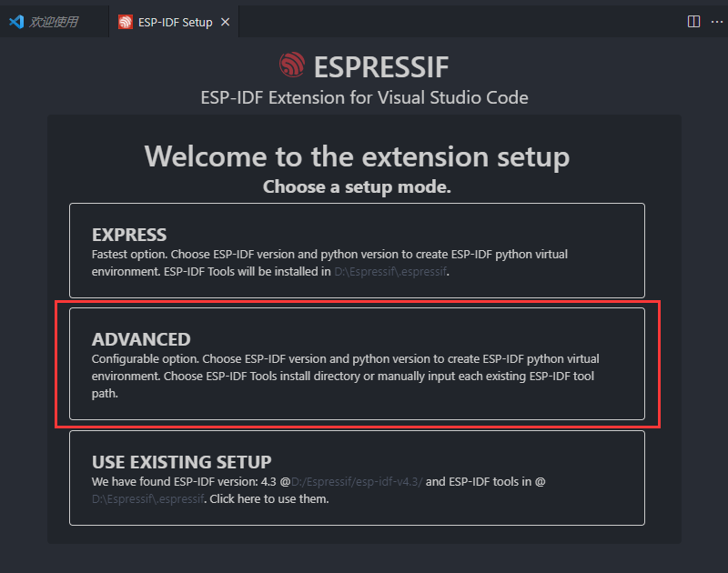Click the Espressif icon on ESP-IDF Setup tab
This screenshot has width=728, height=573.
126,22
